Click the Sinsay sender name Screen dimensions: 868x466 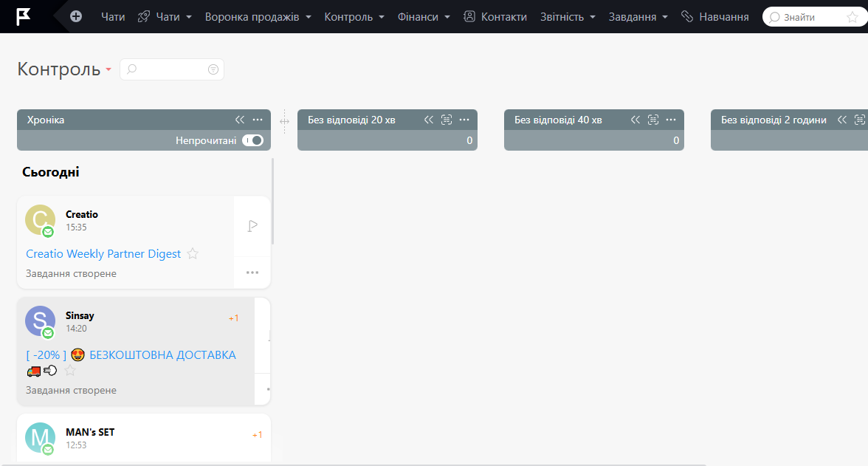click(x=80, y=316)
